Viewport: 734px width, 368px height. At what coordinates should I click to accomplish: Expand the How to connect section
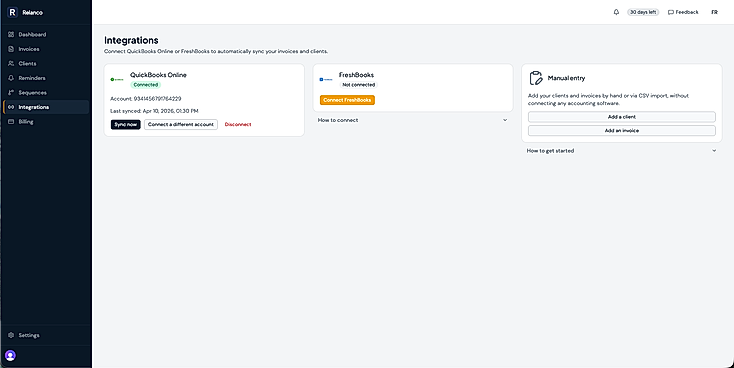click(412, 120)
